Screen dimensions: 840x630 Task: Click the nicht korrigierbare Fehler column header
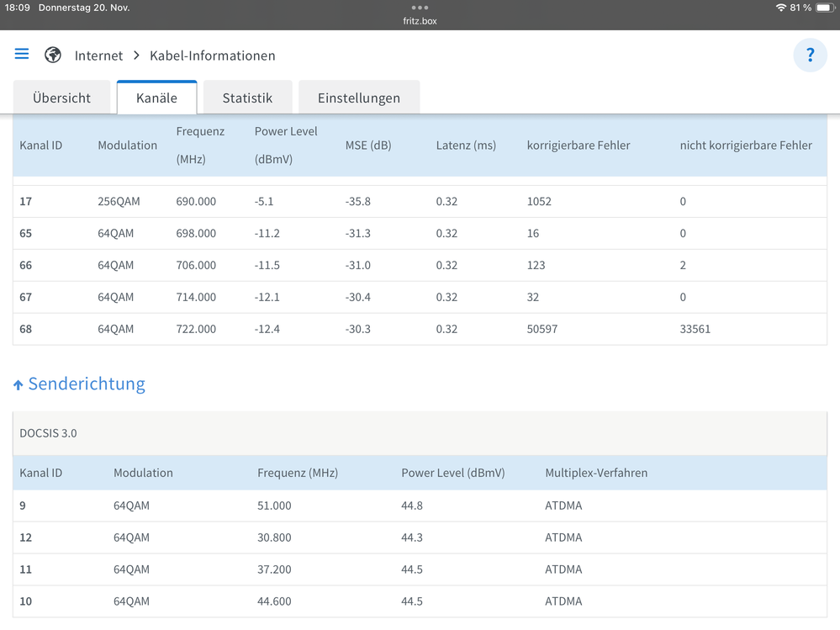point(745,146)
